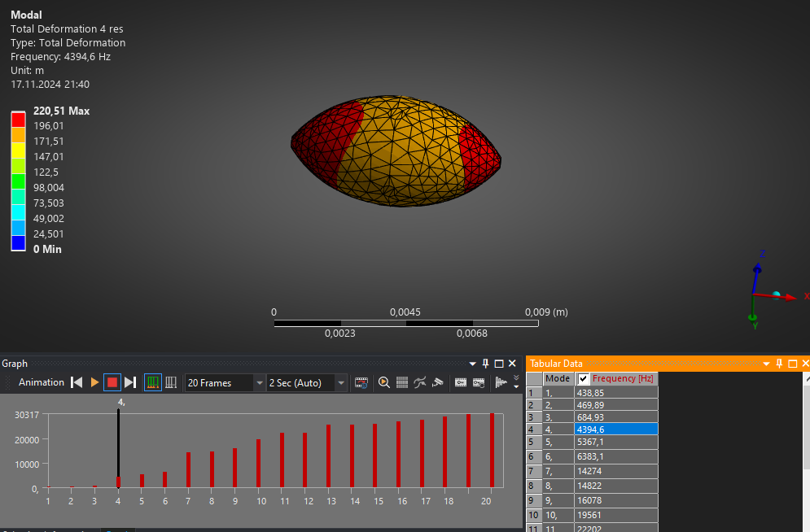The width and height of the screenshot is (810, 532).
Task: Click the red legend color swatch
Action: pos(18,119)
